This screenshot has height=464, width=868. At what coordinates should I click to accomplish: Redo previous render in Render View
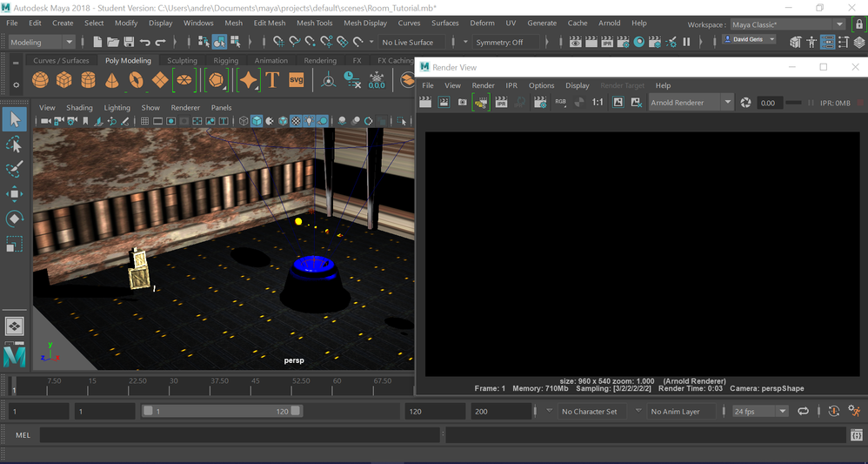tap(425, 103)
